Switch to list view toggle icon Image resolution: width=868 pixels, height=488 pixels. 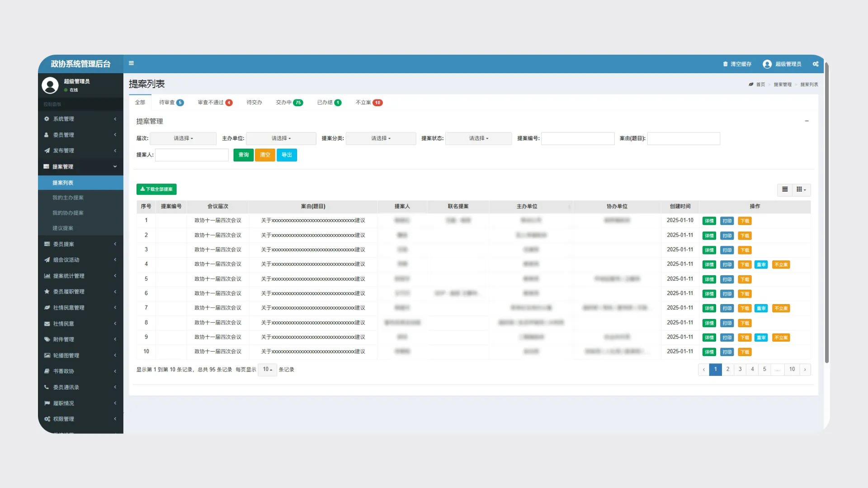click(x=785, y=189)
